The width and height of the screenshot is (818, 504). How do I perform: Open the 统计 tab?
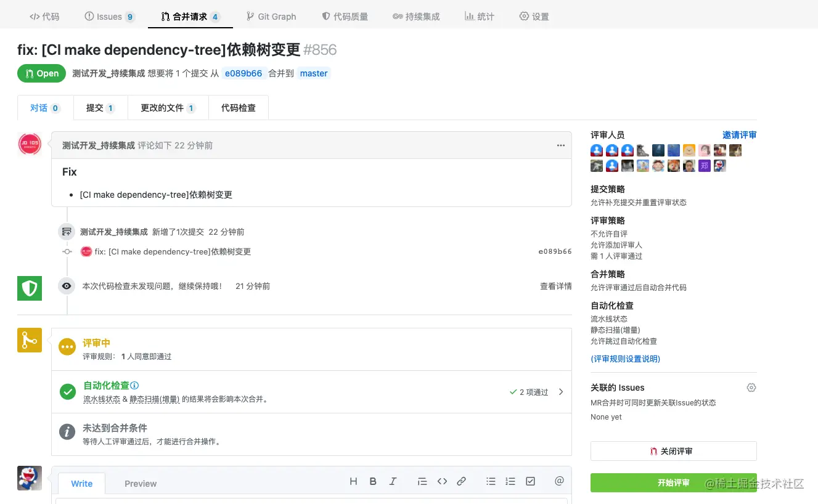tap(480, 17)
